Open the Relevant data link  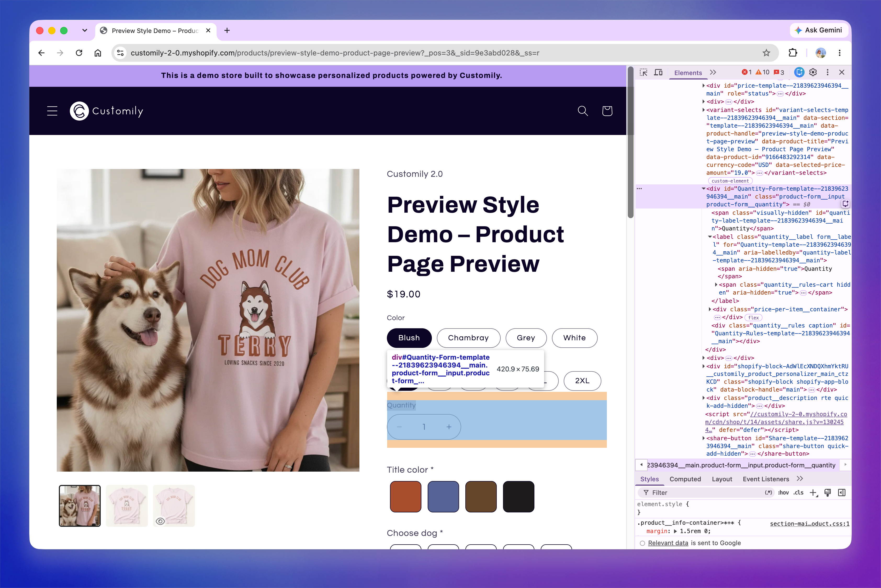(x=668, y=543)
